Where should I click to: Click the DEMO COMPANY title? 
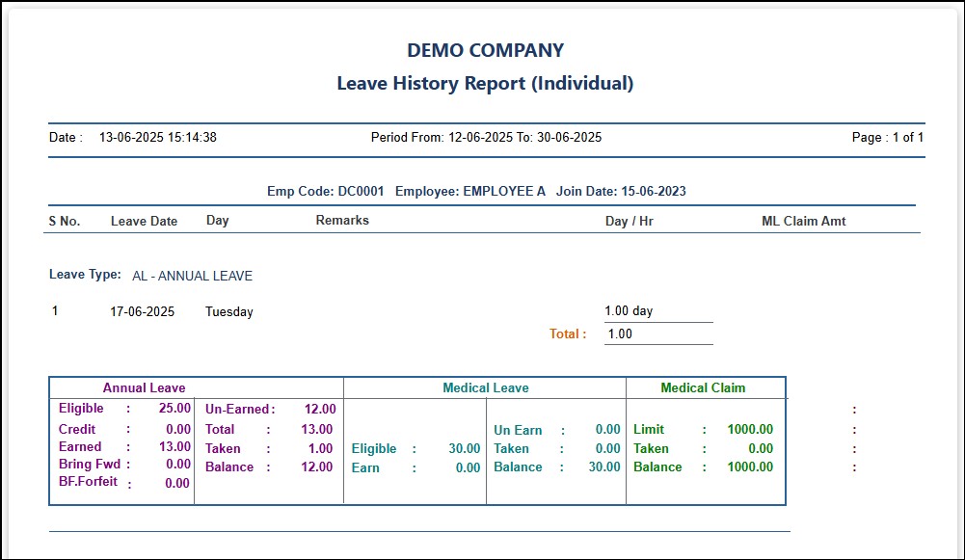tap(485, 51)
